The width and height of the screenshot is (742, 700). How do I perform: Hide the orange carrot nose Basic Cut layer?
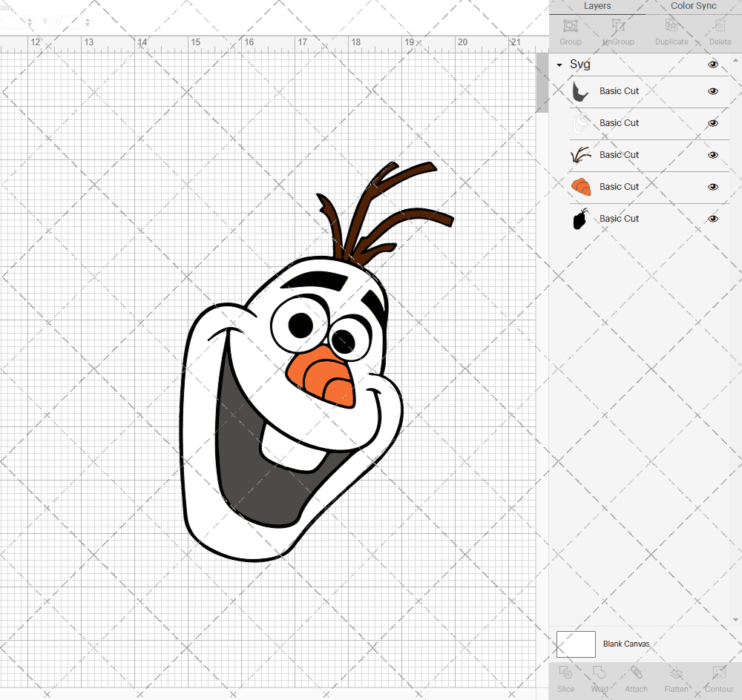click(712, 187)
